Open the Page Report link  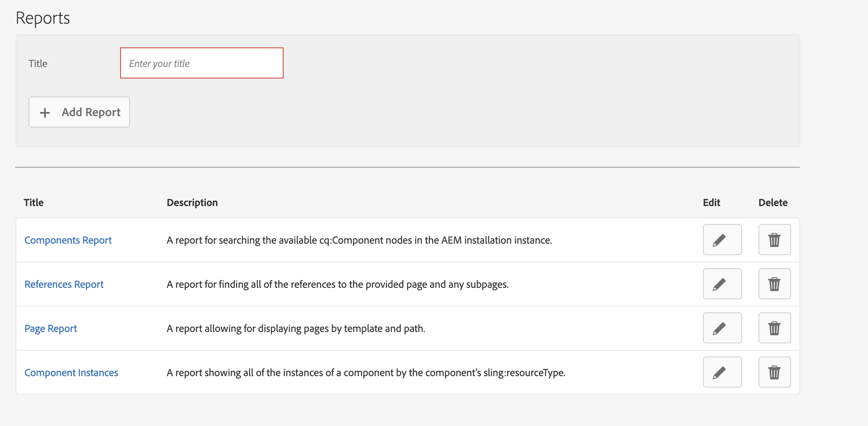(x=51, y=329)
